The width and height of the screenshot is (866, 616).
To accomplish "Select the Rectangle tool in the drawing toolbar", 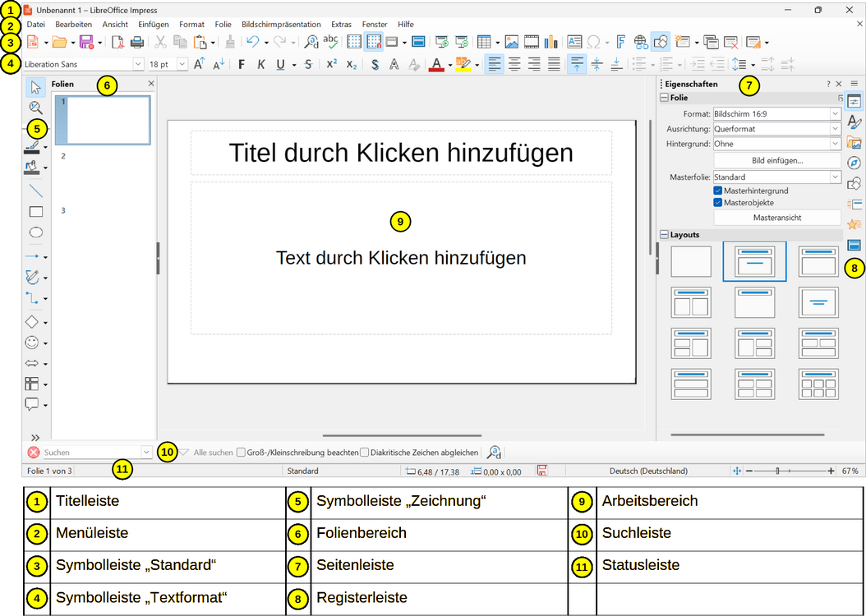I will [35, 212].
